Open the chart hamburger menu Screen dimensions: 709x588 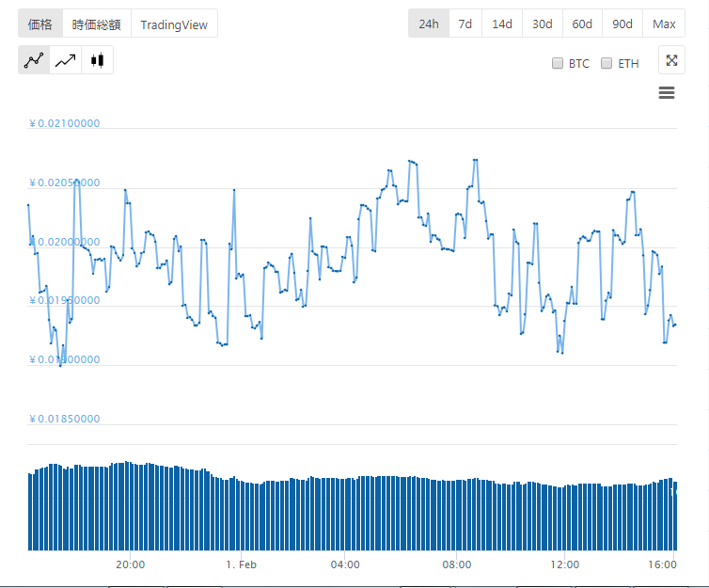tap(667, 92)
